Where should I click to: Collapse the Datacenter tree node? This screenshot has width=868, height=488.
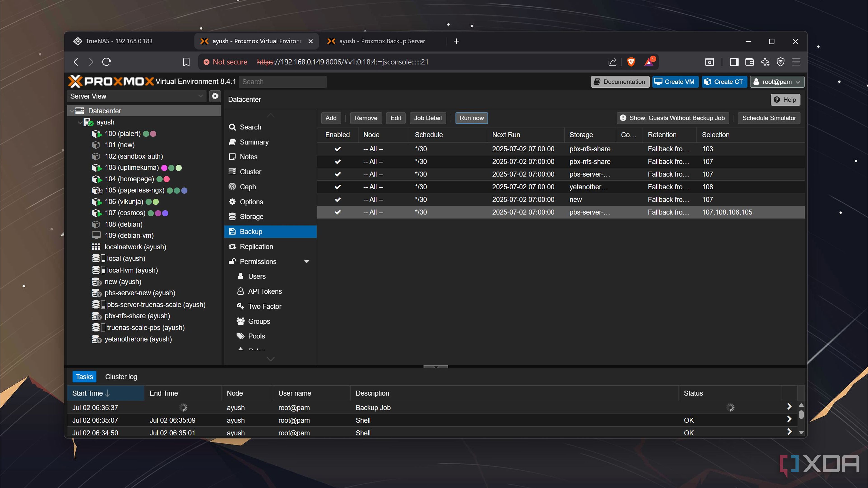pyautogui.click(x=72, y=111)
